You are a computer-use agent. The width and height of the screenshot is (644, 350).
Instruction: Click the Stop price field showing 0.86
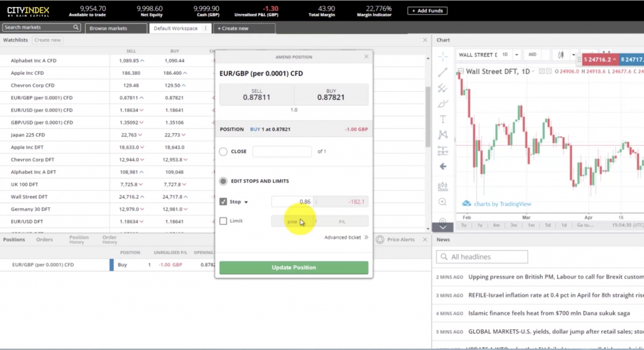[x=292, y=202]
